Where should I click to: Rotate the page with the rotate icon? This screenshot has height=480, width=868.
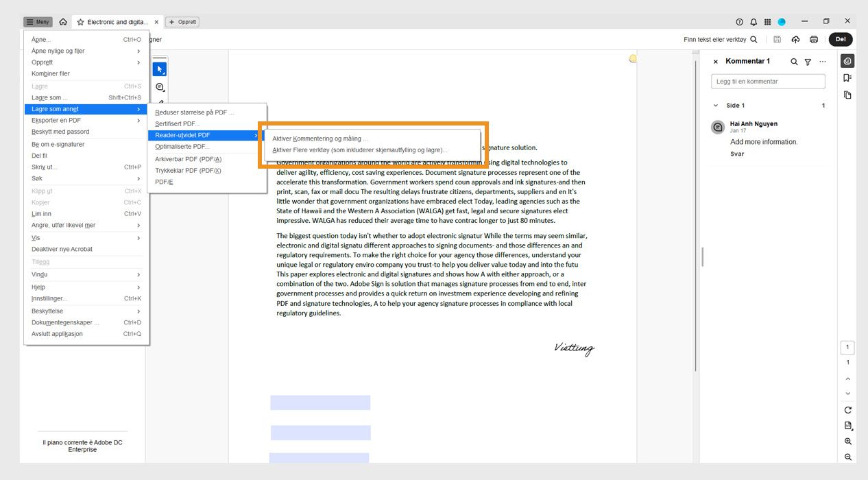pyautogui.click(x=847, y=409)
